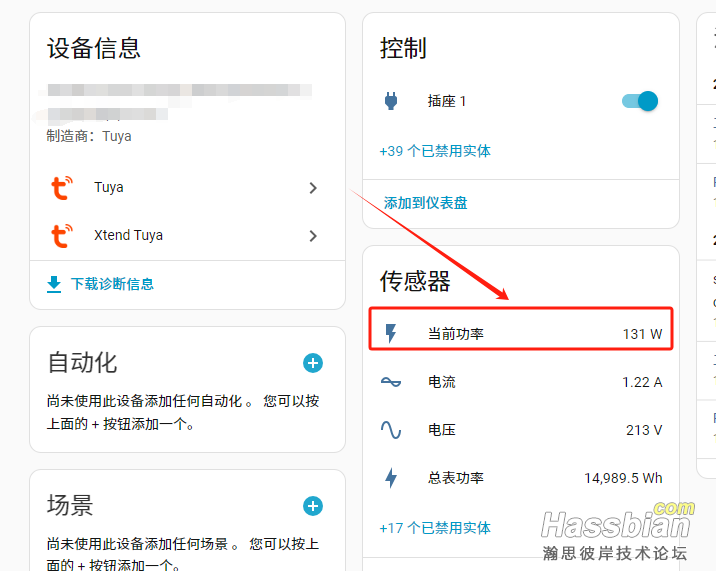Open the 总表功率 14,989.5 Wh entry
The height and width of the screenshot is (571, 716).
click(x=520, y=478)
